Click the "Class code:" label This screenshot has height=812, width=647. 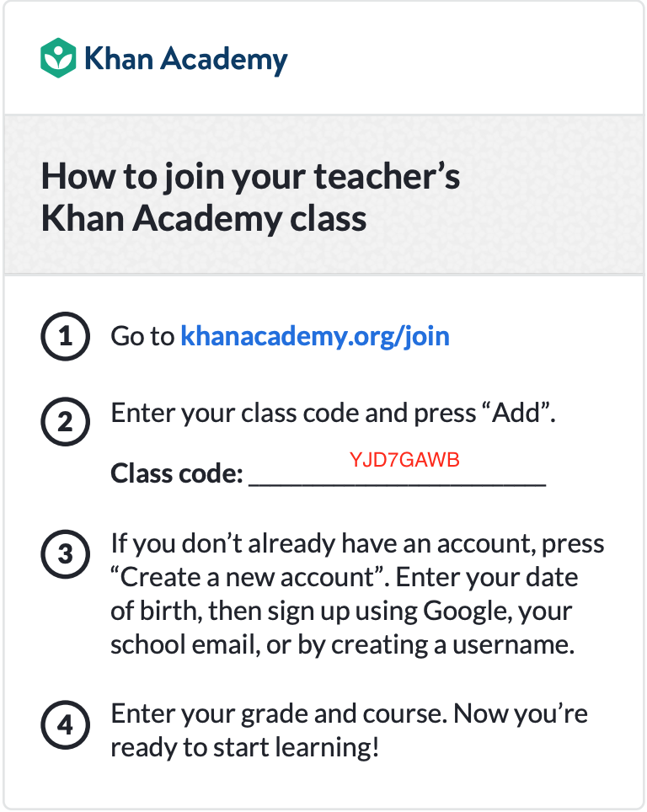[x=176, y=473]
